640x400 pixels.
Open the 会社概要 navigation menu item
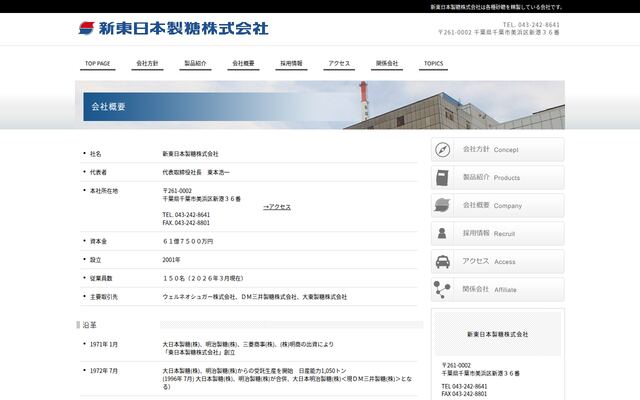pos(243,64)
